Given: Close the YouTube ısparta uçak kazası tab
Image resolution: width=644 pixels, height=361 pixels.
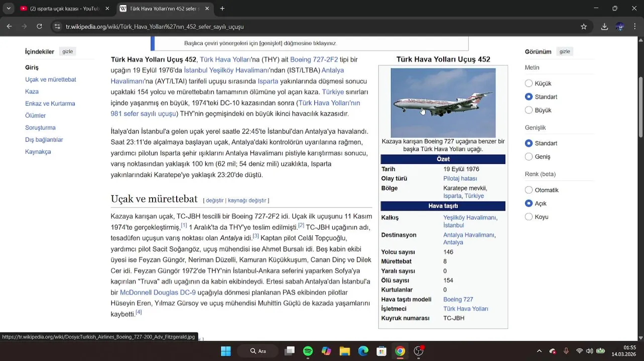Looking at the screenshot, I should [107, 9].
